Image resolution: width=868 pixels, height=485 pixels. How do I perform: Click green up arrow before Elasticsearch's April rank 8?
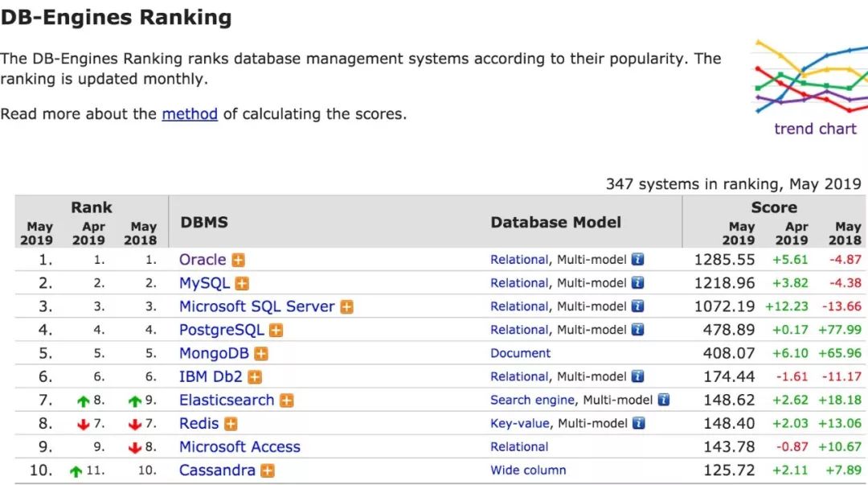[83, 401]
